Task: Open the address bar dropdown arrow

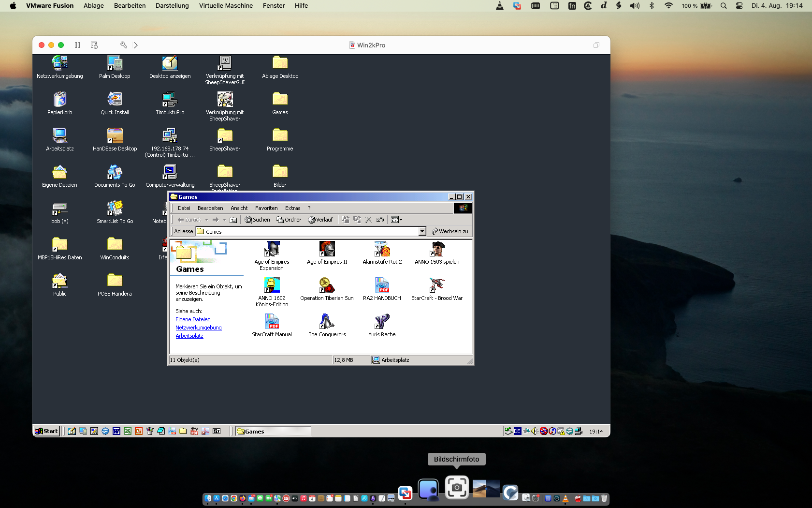Action: tap(422, 231)
